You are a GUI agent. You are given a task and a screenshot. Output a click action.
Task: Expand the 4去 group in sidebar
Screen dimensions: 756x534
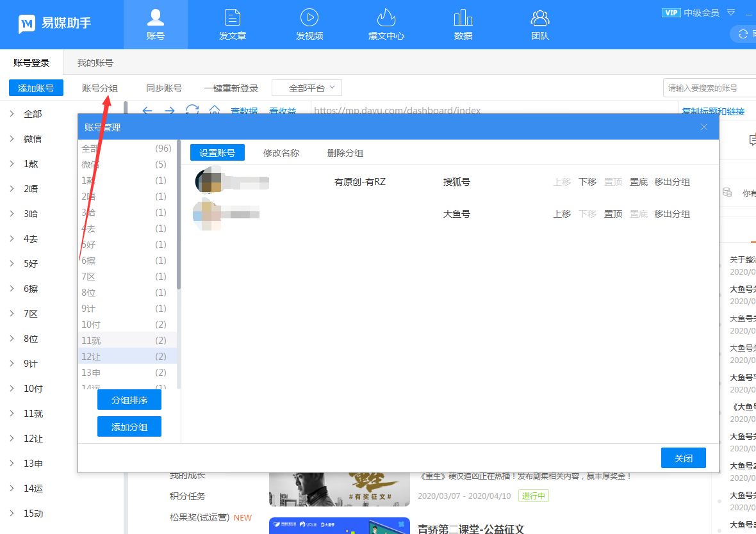pos(12,239)
